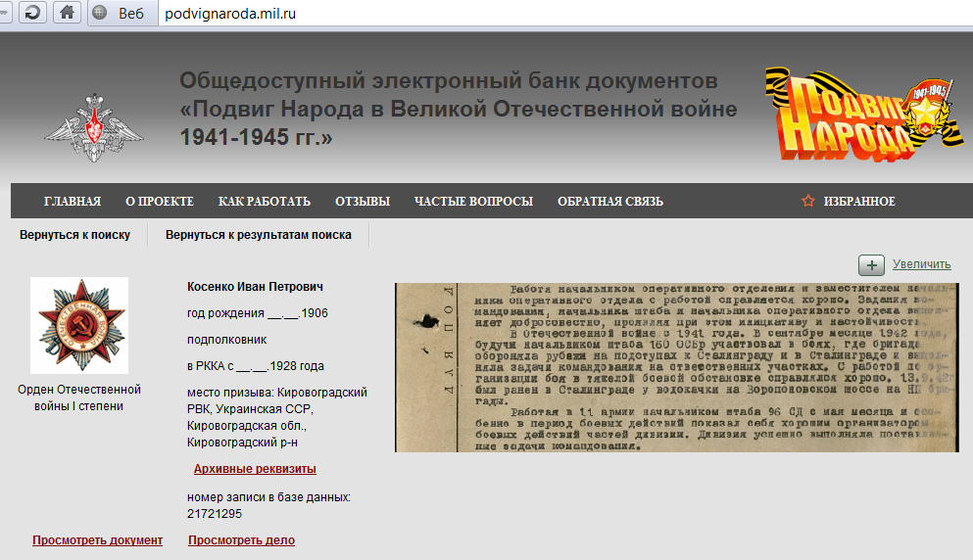Click the browser reload button
The height and width of the screenshot is (560, 973).
click(x=32, y=13)
